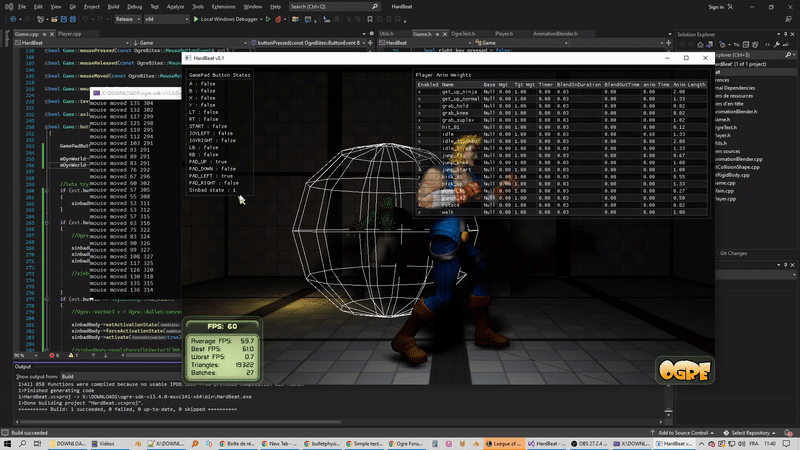Split the left editor with plus icon

370,43
